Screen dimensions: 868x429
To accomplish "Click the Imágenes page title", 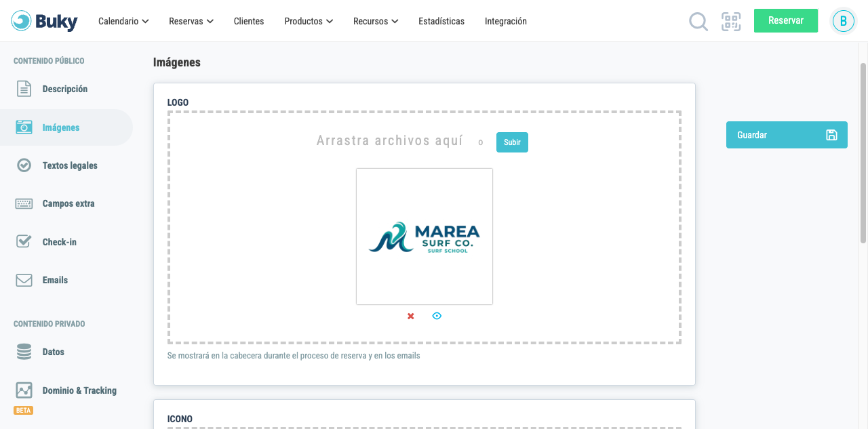I will [x=177, y=62].
